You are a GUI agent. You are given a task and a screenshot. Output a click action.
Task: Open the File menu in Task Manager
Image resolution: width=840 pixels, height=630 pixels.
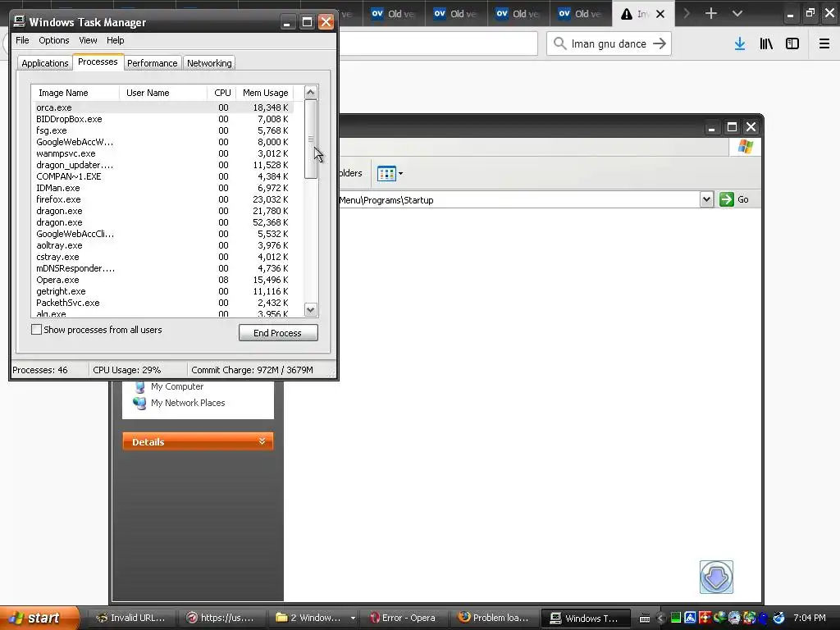22,40
